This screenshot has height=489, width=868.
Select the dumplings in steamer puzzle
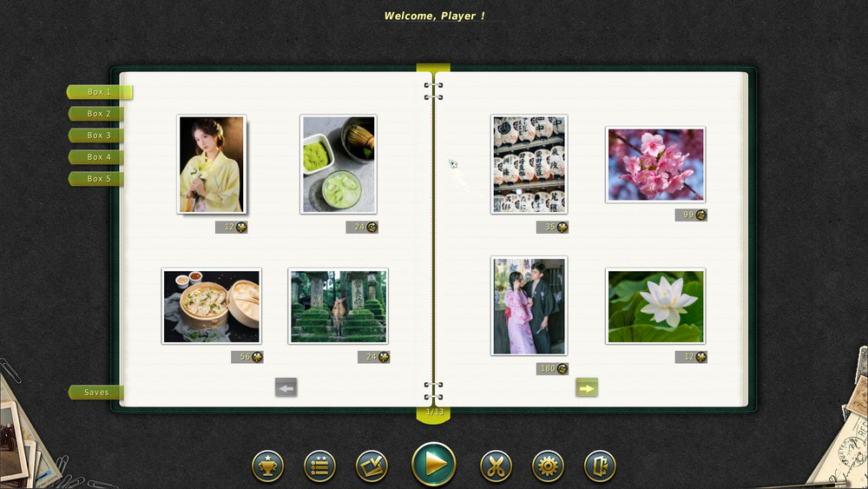tap(211, 306)
